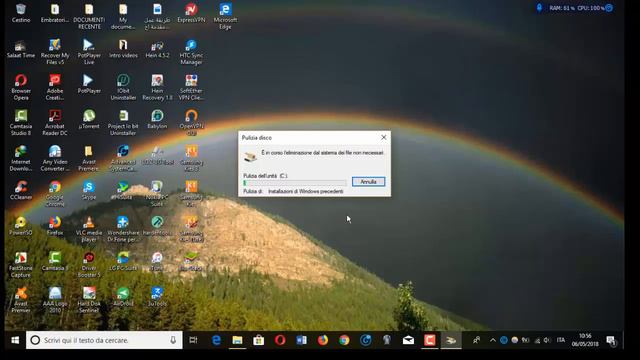Select the FastStone Capture desktop icon
Screen dimensions: 640x360
(x=21, y=265)
